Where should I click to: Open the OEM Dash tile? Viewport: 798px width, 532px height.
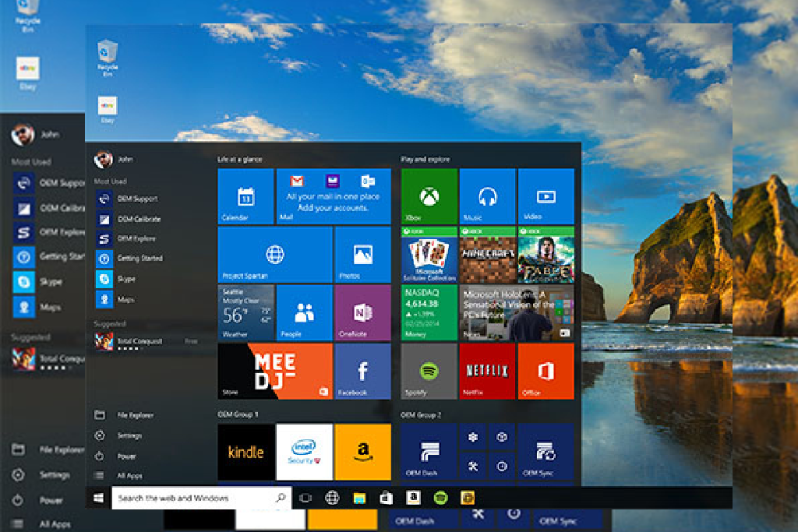429,452
